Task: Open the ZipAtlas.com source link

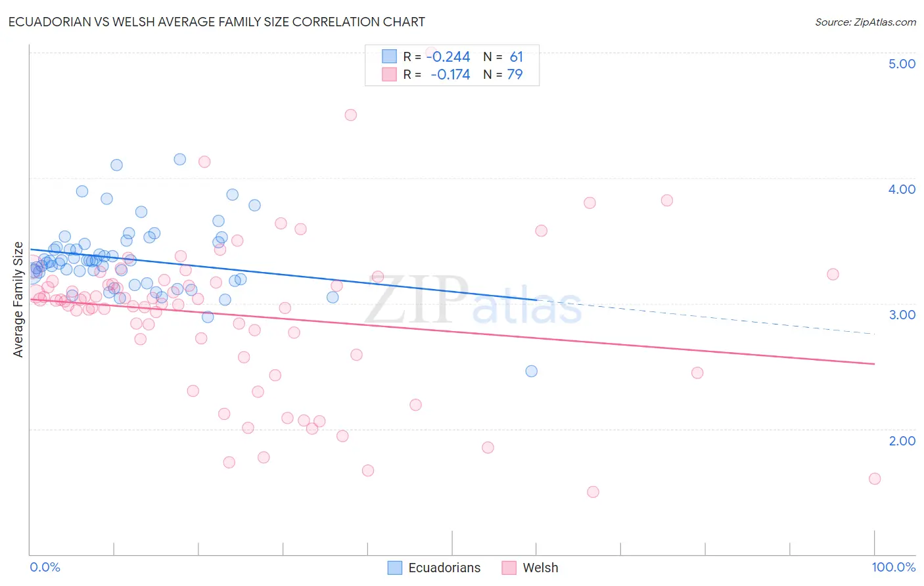Action: pos(866,22)
